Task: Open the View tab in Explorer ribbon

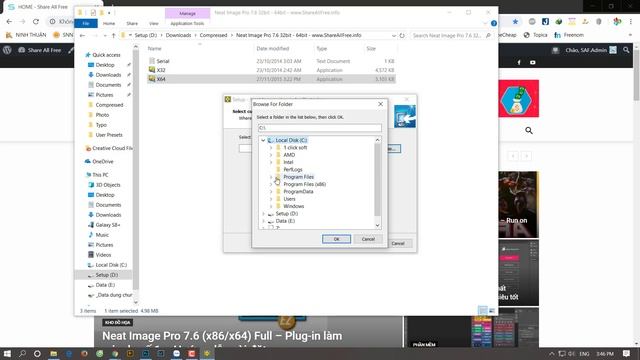Action: click(153, 24)
